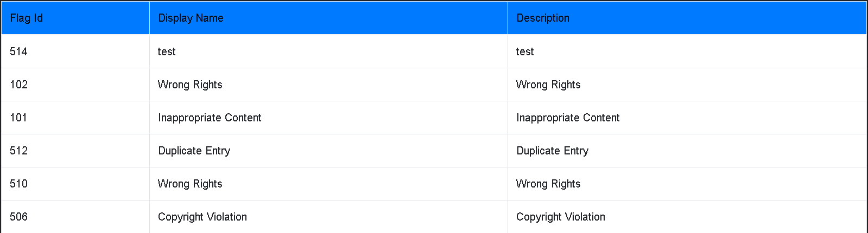Click the 'test' display name cell

(x=328, y=51)
